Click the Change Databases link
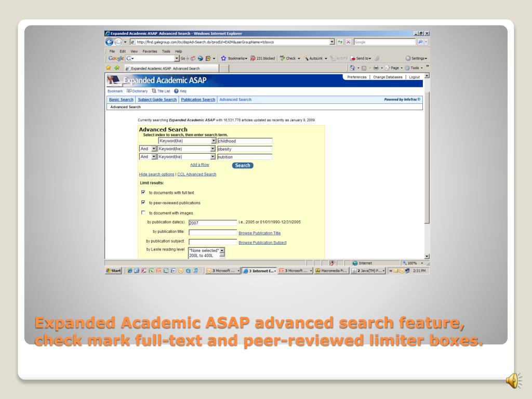Screen dimensions: 532x399 (x=388, y=77)
